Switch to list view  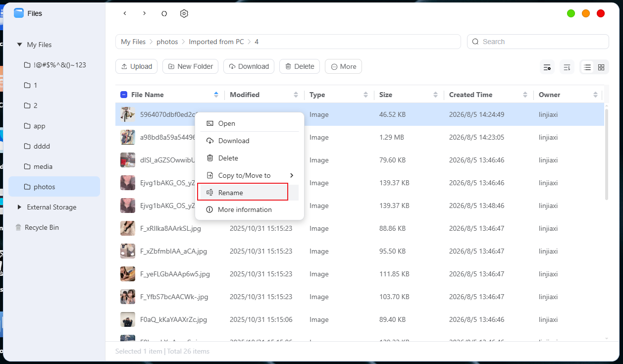(587, 67)
